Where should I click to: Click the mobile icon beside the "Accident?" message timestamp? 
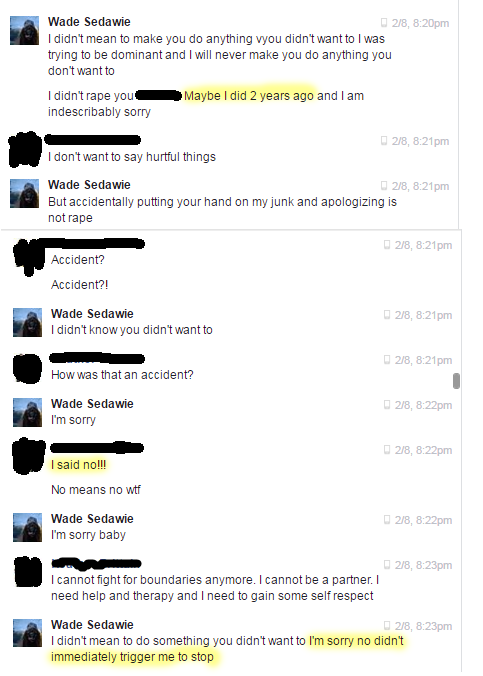coord(387,245)
